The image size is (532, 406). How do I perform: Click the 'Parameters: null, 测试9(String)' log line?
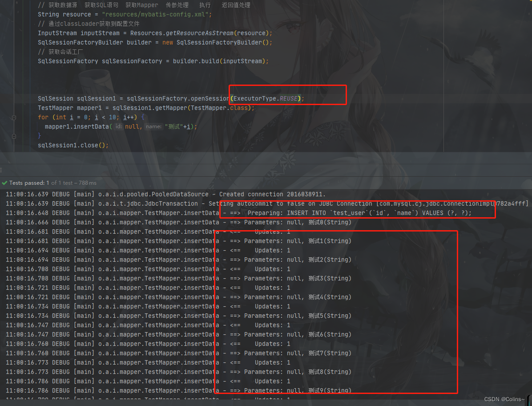[x=178, y=390]
